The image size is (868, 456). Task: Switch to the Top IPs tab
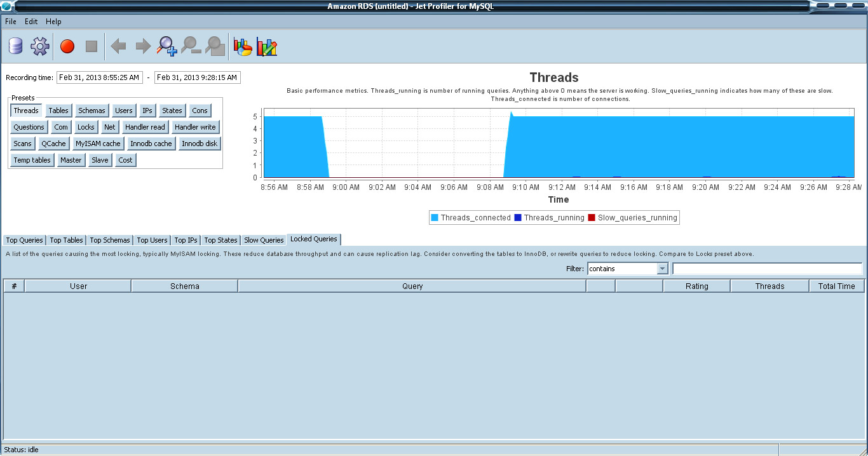point(186,240)
